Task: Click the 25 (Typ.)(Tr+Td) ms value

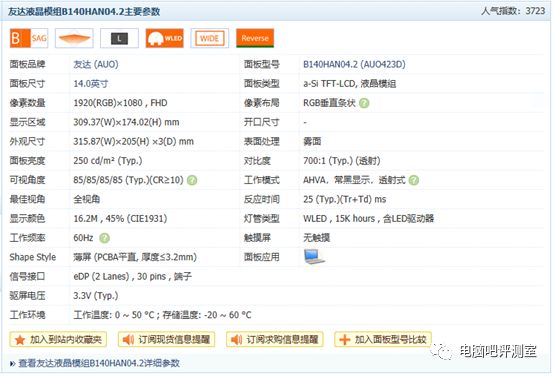Action: [344, 199]
